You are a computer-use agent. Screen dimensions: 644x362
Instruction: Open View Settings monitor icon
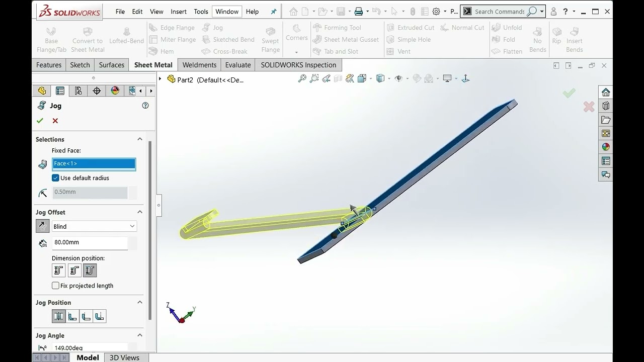point(447,78)
